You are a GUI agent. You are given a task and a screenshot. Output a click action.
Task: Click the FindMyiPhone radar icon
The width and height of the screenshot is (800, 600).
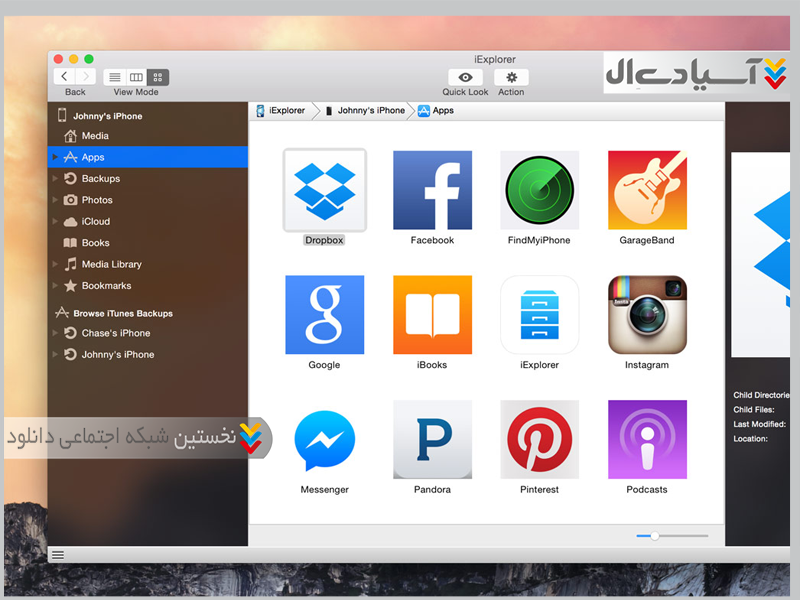[x=540, y=190]
